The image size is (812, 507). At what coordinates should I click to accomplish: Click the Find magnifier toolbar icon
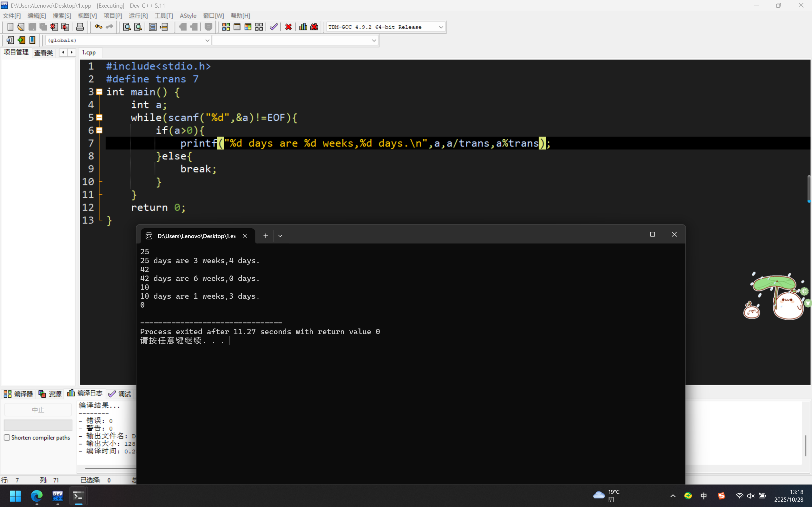point(127,27)
